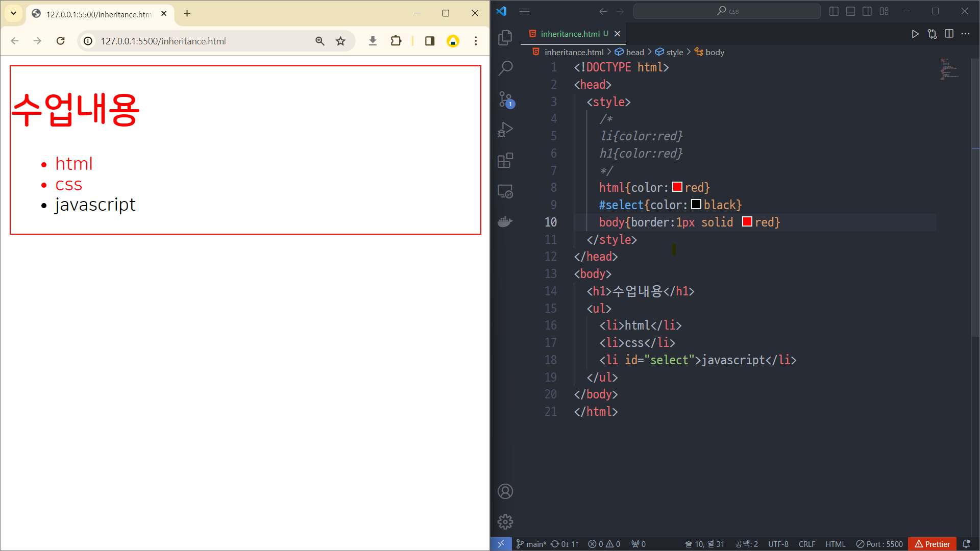Viewport: 980px width, 551px height.
Task: Click the Run Code play icon
Action: 915,34
